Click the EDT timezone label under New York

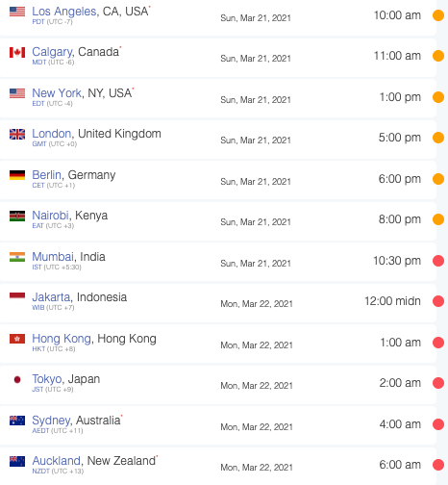(x=38, y=104)
